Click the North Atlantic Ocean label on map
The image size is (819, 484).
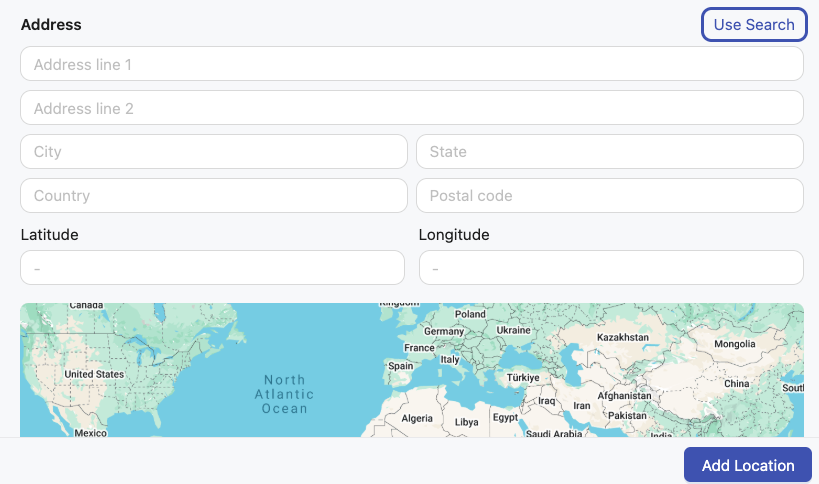[284, 394]
